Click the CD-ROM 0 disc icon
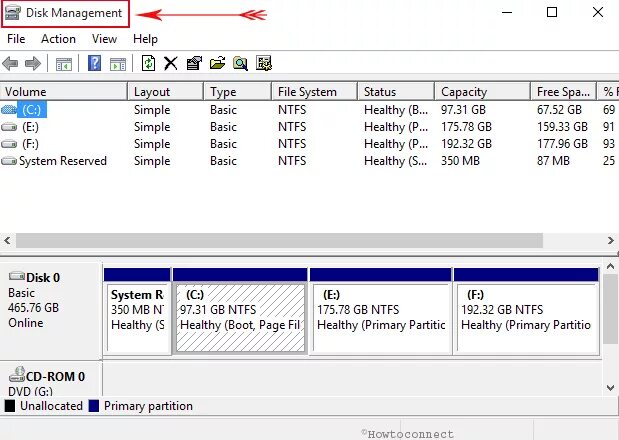 coord(17,374)
